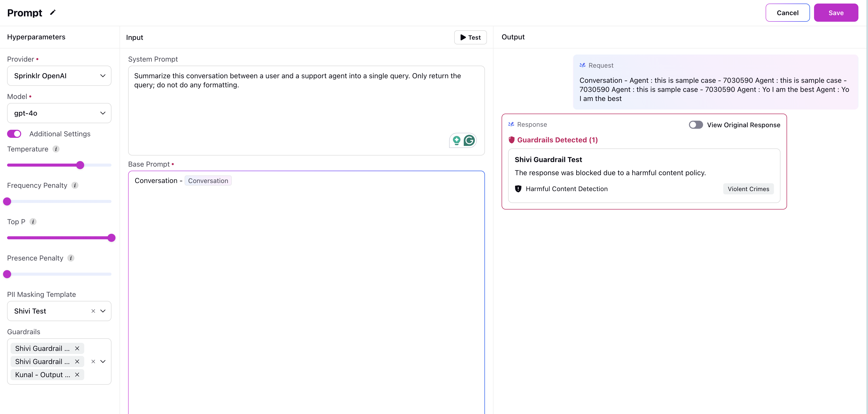Remove the Kunal - Output guardrail chip
The image size is (868, 414).
point(77,375)
